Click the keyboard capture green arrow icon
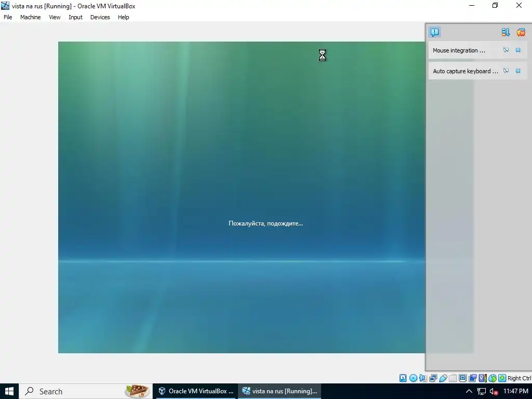Image resolution: width=532 pixels, height=399 pixels. [x=502, y=378]
